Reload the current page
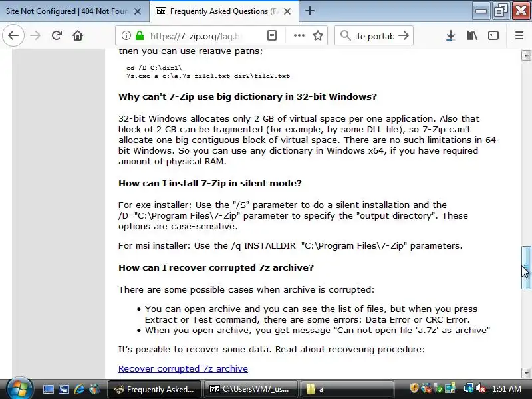Viewport: 532px width, 399px height. [57, 35]
